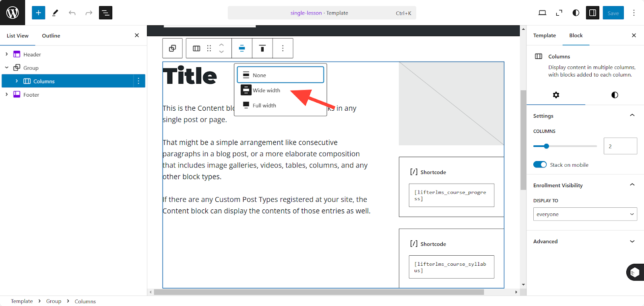Image resolution: width=644 pixels, height=306 pixels.
Task: Click Group in the bottom breadcrumb
Action: click(x=54, y=301)
